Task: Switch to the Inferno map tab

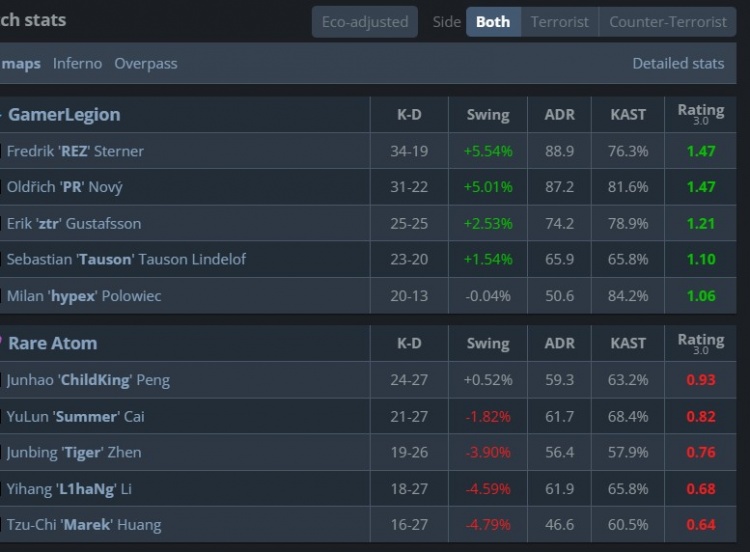Action: [x=77, y=63]
